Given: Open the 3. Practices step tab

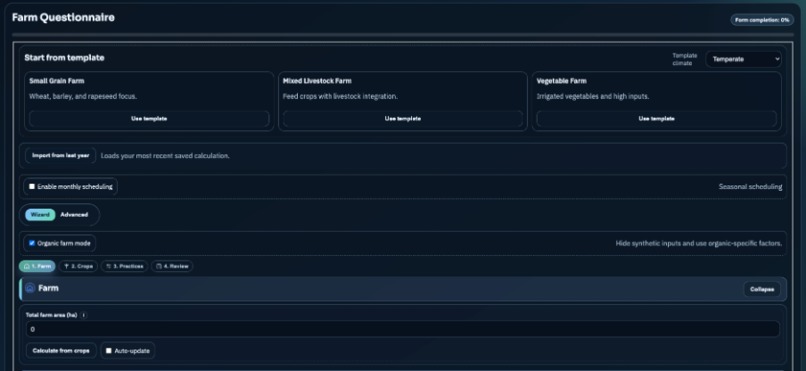Looking at the screenshot, I should [124, 266].
